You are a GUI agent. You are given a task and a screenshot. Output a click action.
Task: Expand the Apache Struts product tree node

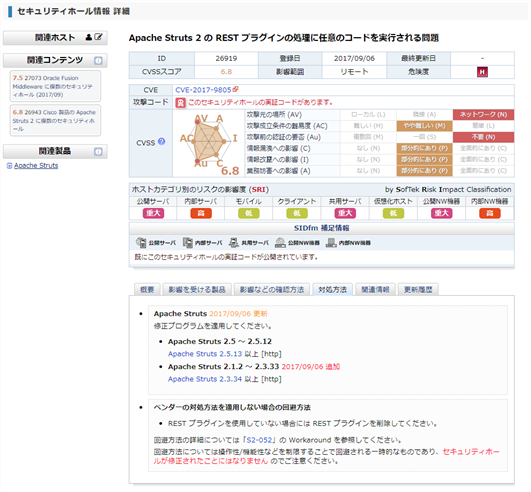(9, 166)
